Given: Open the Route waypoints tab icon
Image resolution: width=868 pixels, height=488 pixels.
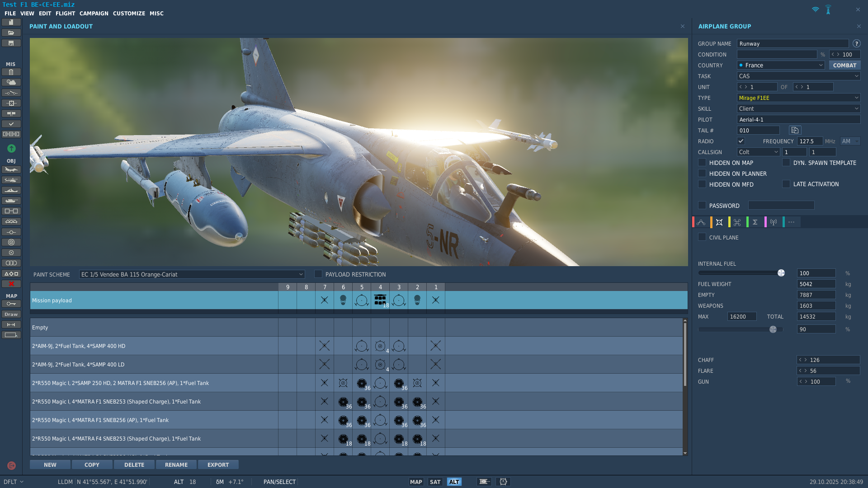Looking at the screenshot, I should pyautogui.click(x=701, y=222).
